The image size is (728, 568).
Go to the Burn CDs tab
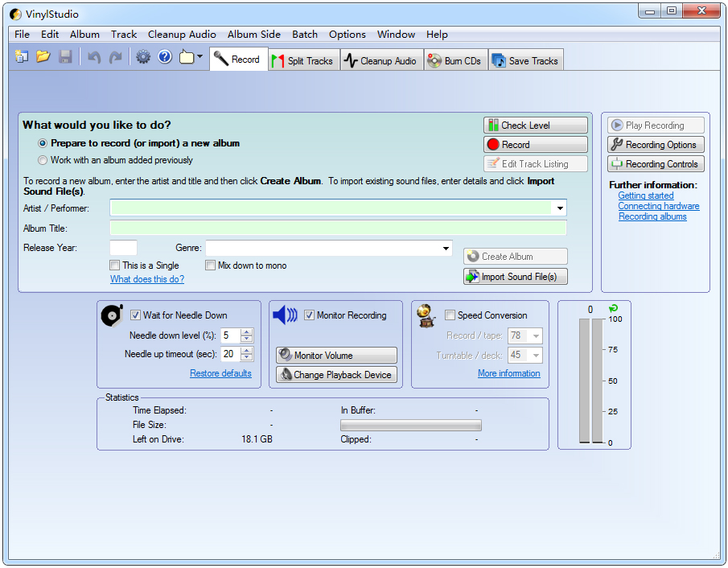click(x=455, y=61)
